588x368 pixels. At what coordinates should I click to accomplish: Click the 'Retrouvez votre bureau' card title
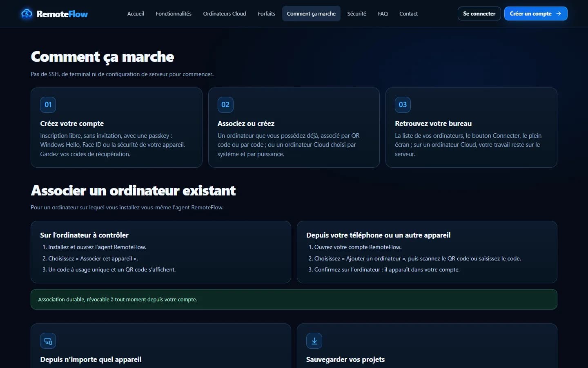(433, 123)
